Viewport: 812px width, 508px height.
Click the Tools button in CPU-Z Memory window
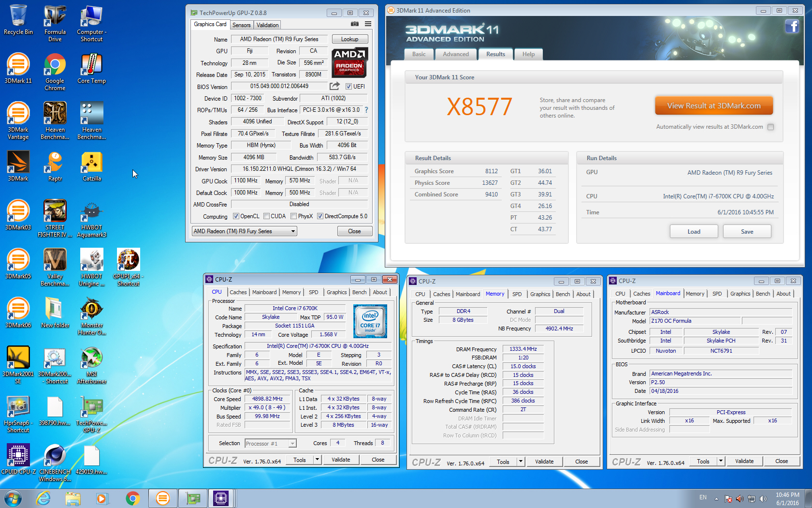tap(503, 462)
